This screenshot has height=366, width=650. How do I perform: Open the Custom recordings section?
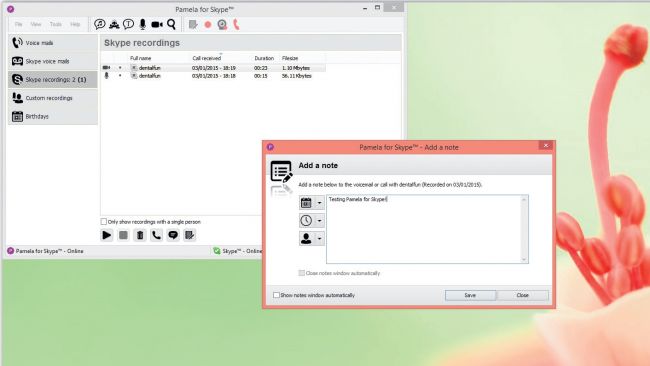coord(53,98)
